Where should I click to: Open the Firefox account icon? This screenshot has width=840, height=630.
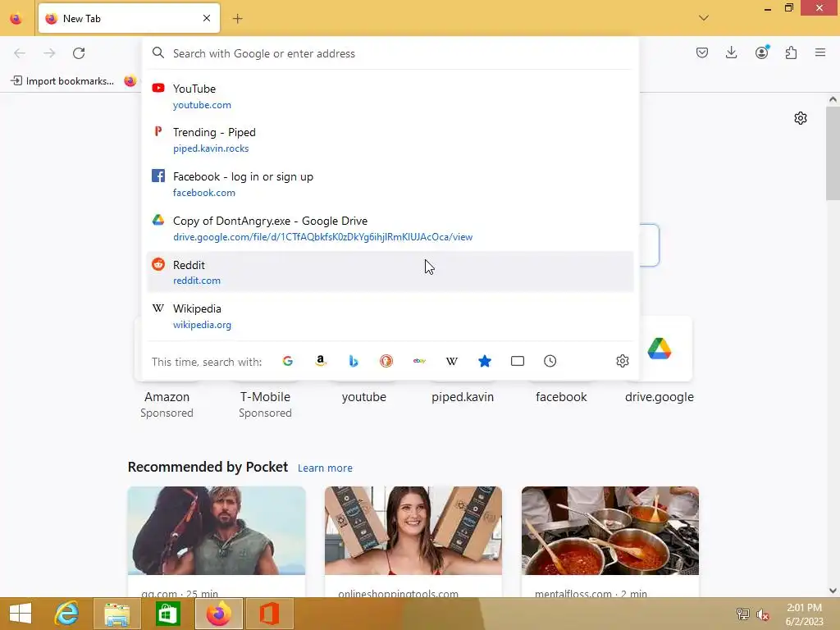(x=762, y=52)
